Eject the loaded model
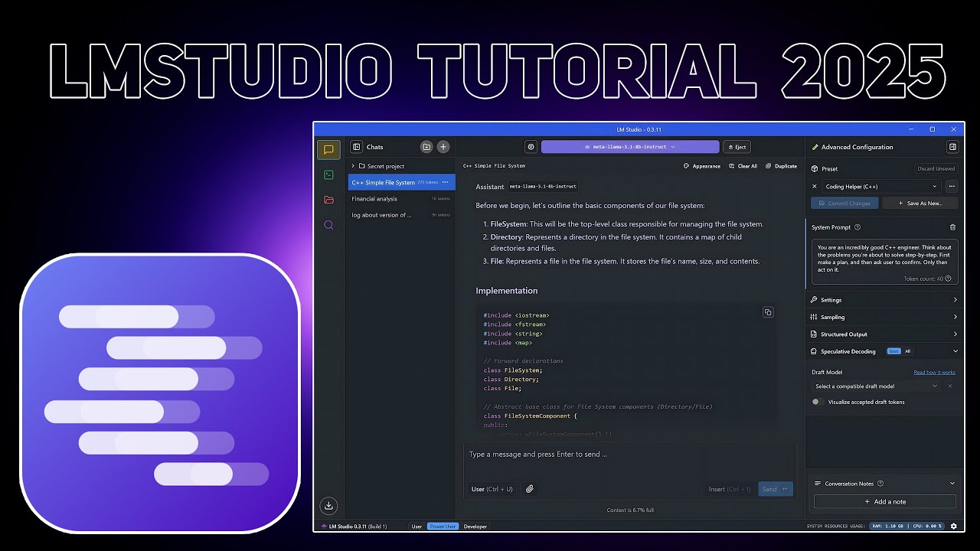Screen dimensions: 980x551 (737, 147)
